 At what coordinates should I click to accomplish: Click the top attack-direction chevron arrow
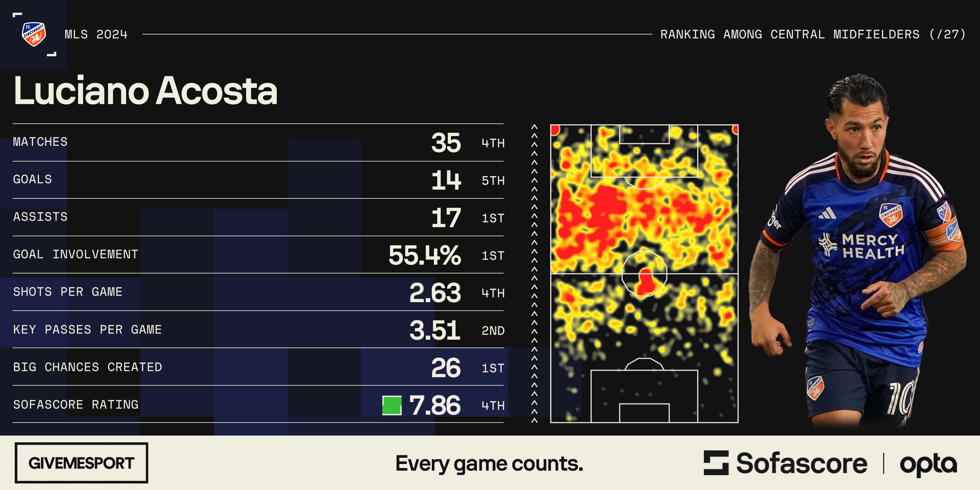click(534, 127)
